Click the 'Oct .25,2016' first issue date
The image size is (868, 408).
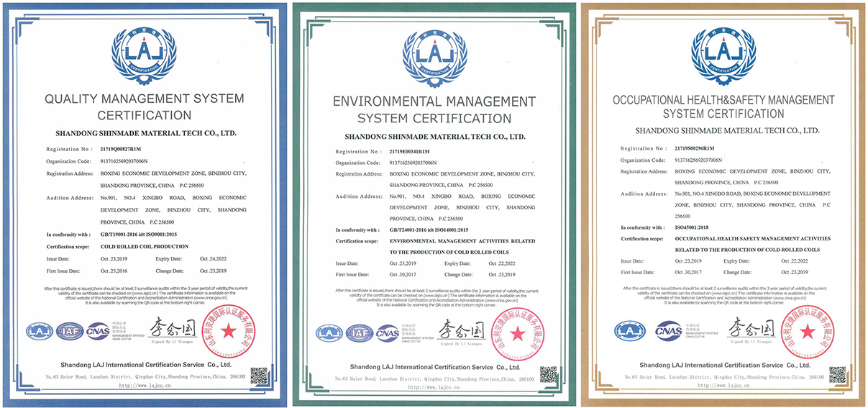pos(114,271)
